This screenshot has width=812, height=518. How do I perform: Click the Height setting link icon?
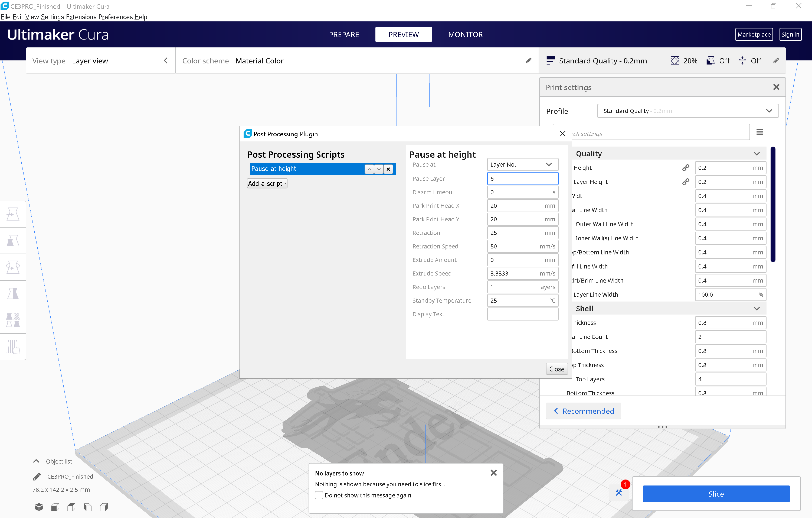click(x=686, y=168)
